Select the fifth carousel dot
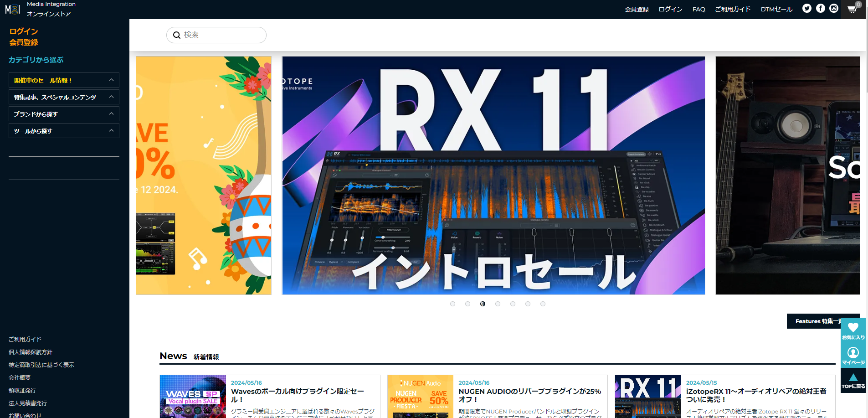 [513, 304]
